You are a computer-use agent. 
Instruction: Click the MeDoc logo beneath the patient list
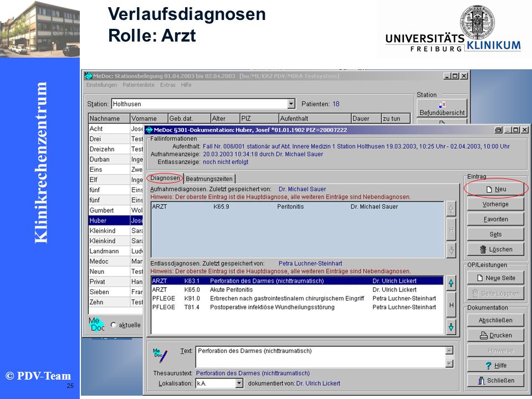click(96, 324)
